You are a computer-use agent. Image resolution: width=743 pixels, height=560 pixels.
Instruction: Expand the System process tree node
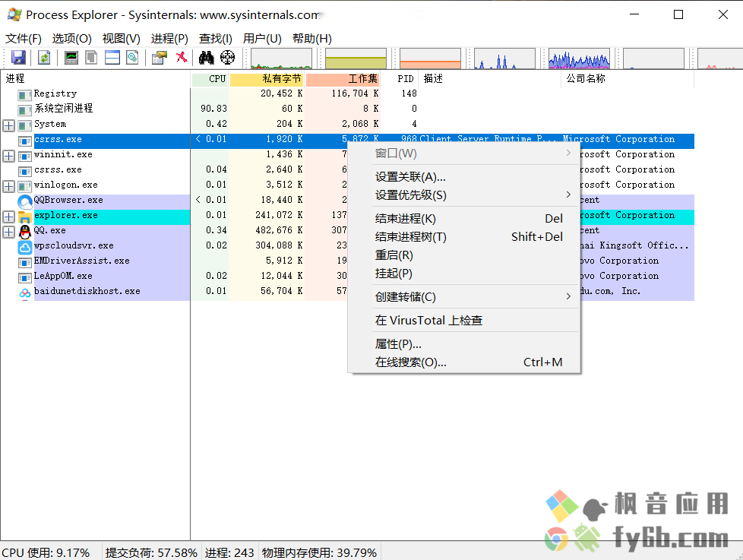click(x=8, y=125)
